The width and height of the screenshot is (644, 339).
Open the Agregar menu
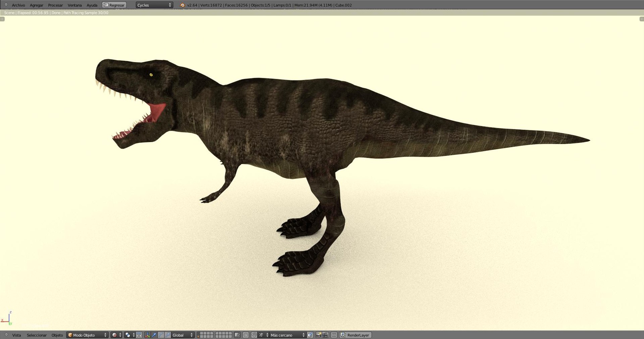(37, 5)
